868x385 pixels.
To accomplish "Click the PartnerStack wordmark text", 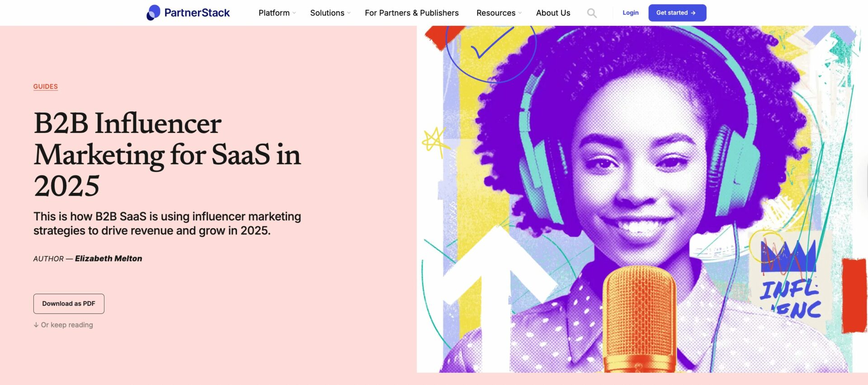I will coord(197,13).
